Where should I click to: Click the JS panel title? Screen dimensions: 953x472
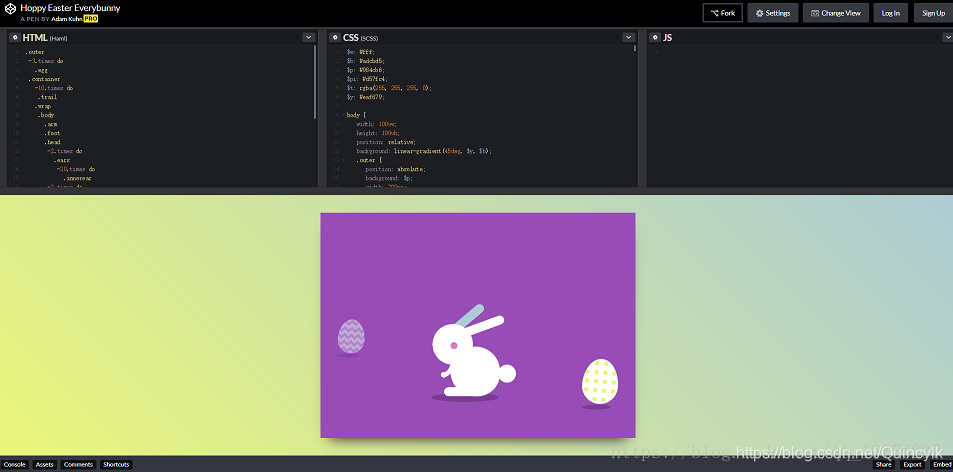pyautogui.click(x=667, y=38)
